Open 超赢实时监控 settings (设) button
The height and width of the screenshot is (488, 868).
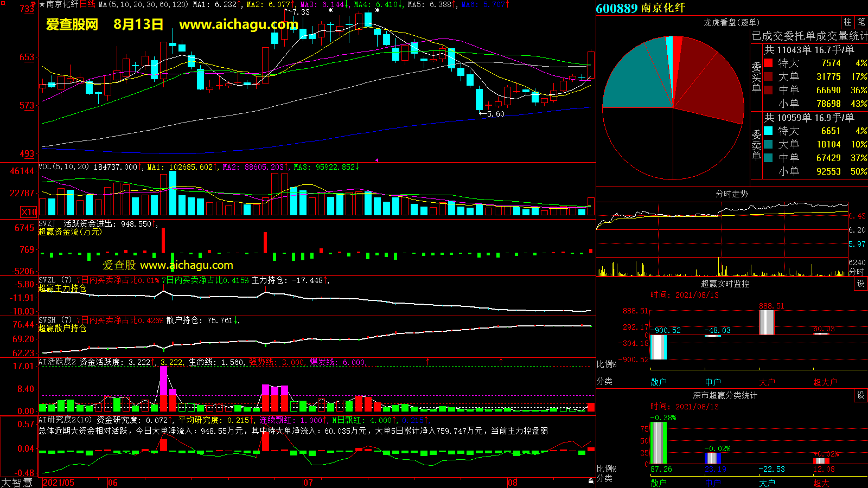861,284
